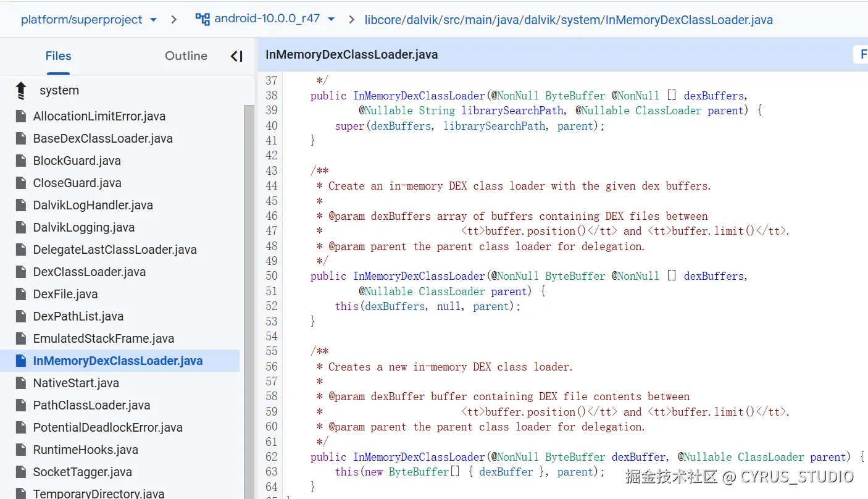Open BaseDexClassLoader.java in file list
Screen dimensions: 868x499
(103, 138)
